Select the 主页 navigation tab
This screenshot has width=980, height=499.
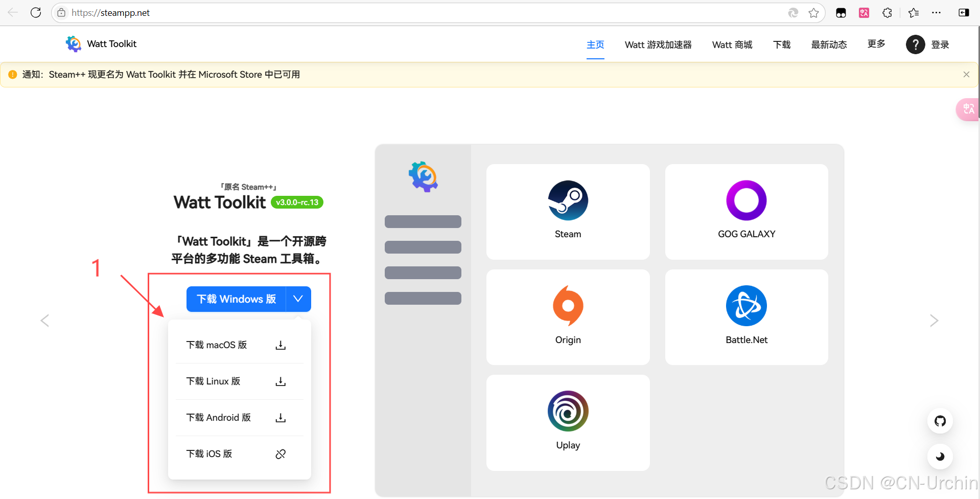(595, 44)
